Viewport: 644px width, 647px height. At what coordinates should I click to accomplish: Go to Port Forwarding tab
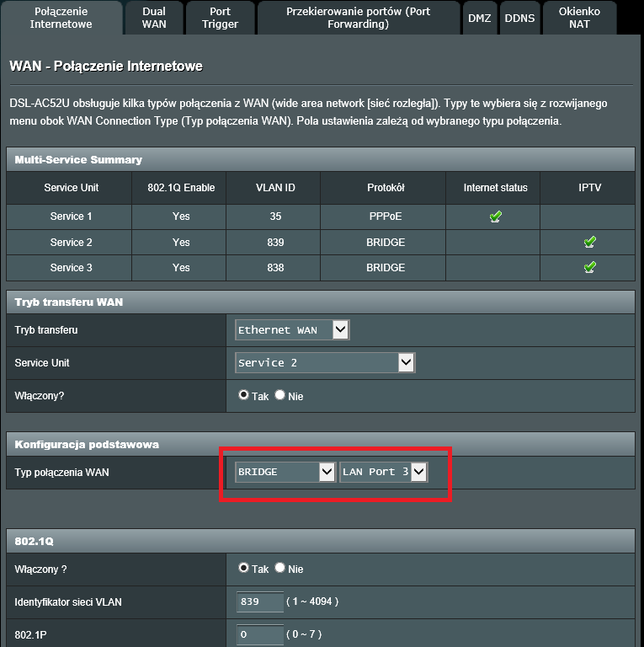point(358,18)
